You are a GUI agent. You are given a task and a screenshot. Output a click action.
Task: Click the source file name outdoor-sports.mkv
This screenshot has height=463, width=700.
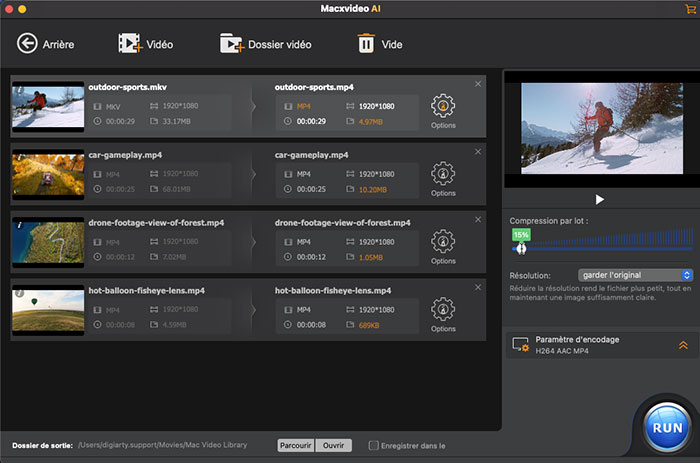pos(128,87)
